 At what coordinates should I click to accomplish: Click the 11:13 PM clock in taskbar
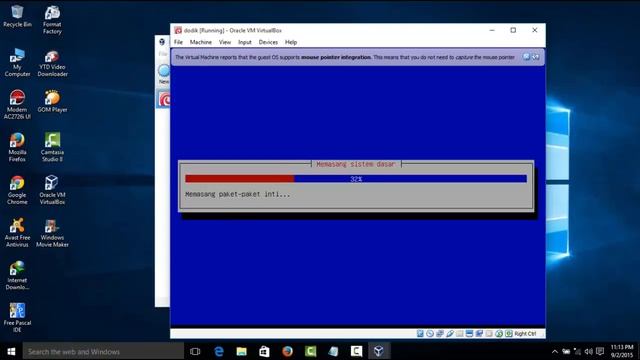point(622,351)
